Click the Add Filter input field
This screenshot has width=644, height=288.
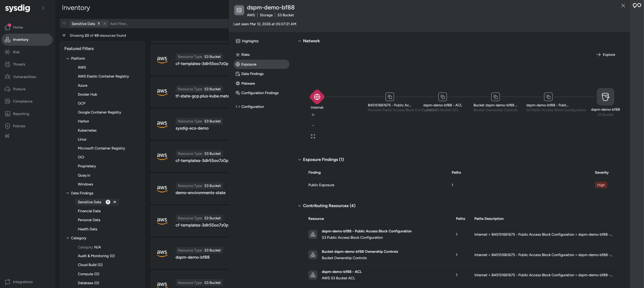120,23
